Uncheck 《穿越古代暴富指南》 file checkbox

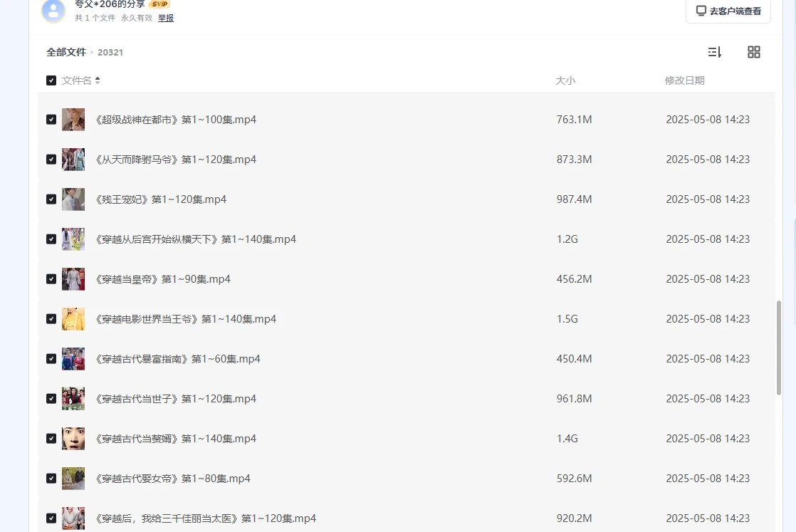point(51,359)
